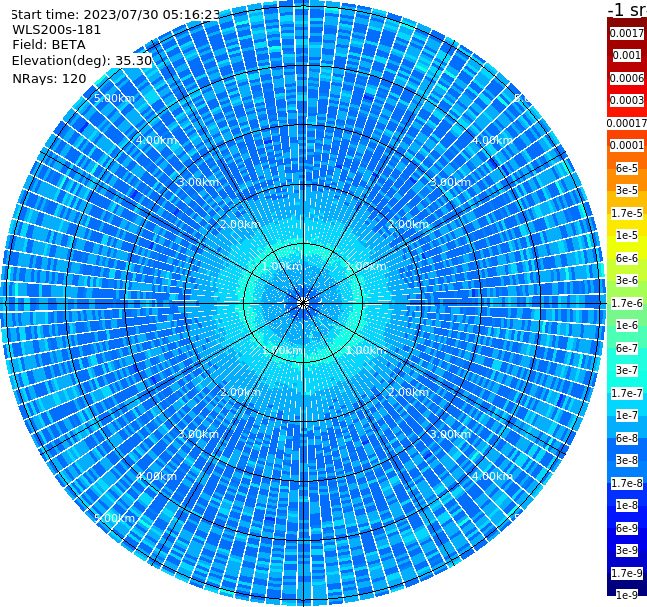Click the 0.0006 colorbar value

point(627,78)
